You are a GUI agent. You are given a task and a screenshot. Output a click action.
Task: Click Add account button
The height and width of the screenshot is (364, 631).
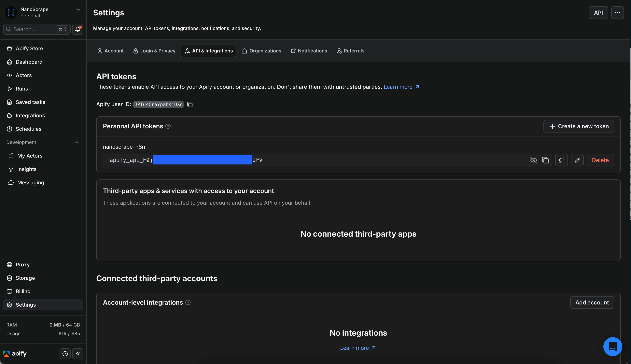pos(592,302)
